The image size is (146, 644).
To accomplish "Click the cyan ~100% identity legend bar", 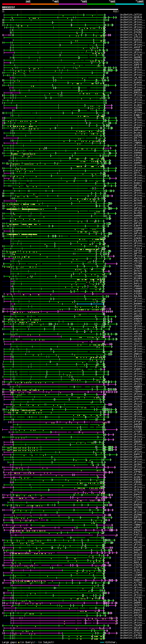I will tap(130, 4).
